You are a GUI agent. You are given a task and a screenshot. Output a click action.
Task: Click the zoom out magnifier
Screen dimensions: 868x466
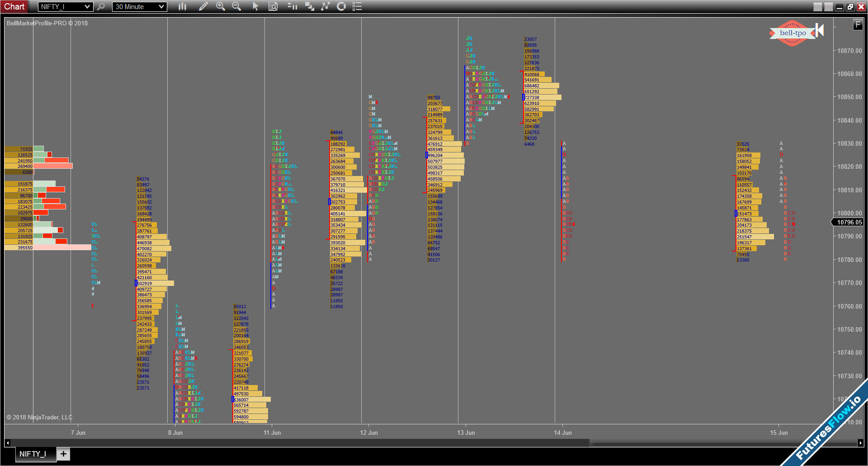coord(236,6)
